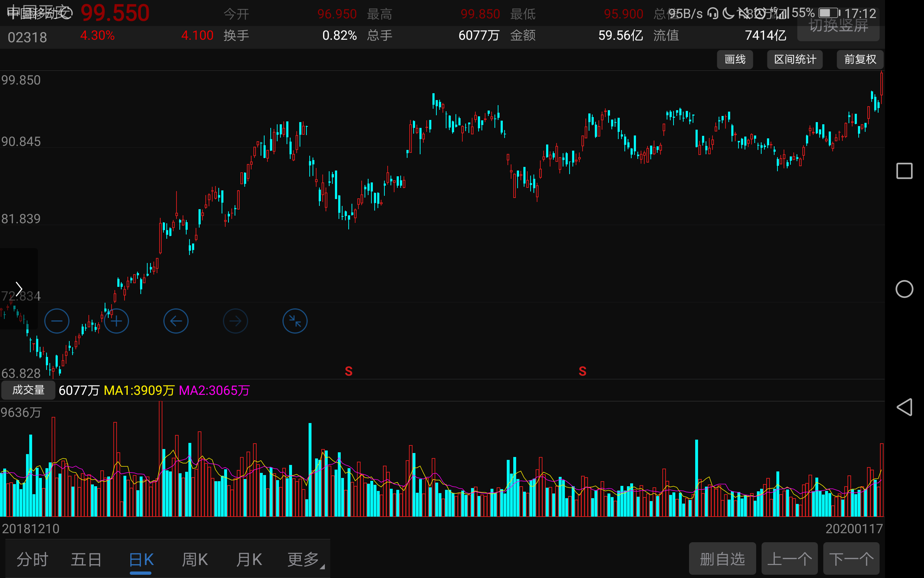924x578 pixels.
Task: Zoom out chart with minus icon
Action: [x=57, y=321]
